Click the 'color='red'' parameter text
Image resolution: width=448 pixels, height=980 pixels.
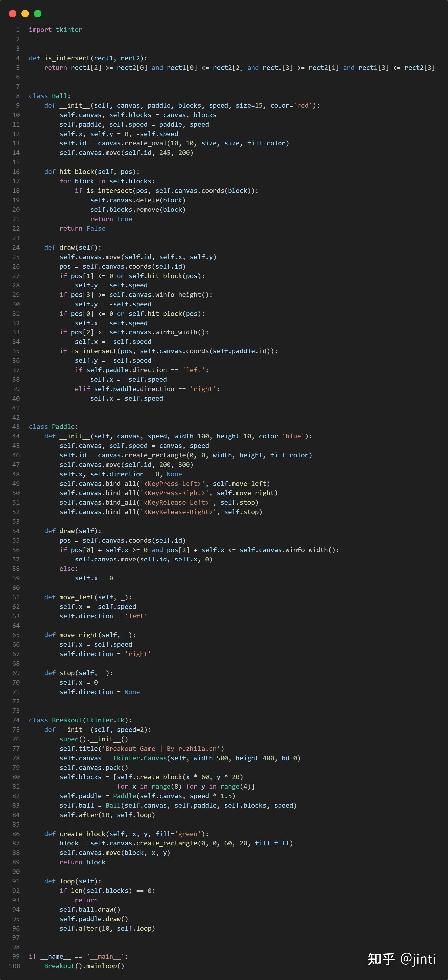pyautogui.click(x=293, y=105)
